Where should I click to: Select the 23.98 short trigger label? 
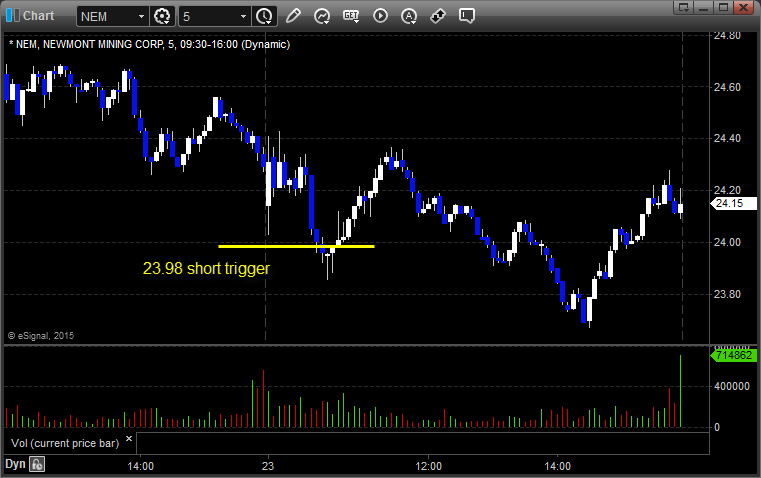click(206, 268)
